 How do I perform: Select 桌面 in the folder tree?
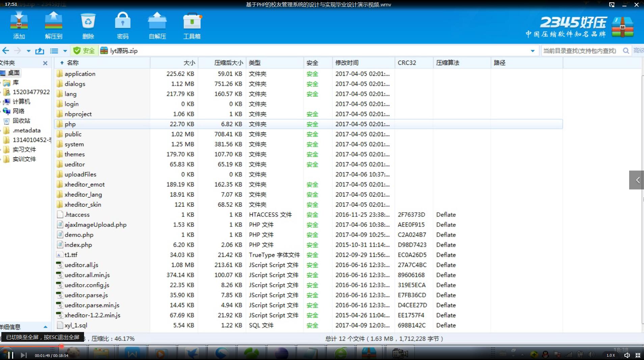coord(14,73)
